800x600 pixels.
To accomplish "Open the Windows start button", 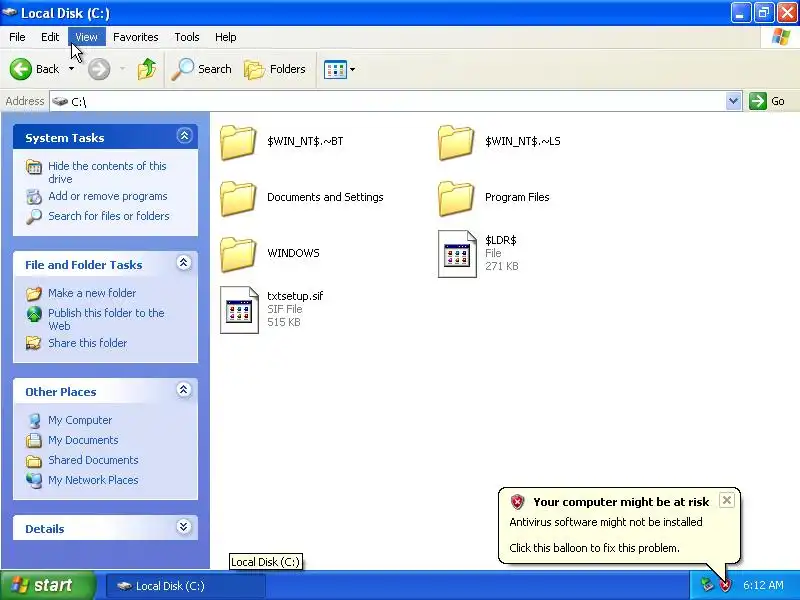I will [x=48, y=585].
